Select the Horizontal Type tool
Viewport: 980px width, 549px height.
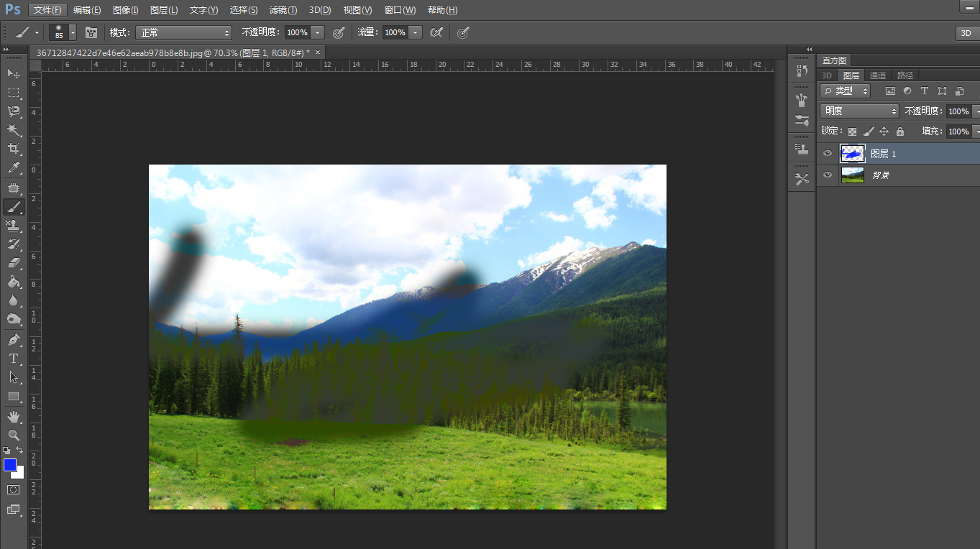[14, 358]
